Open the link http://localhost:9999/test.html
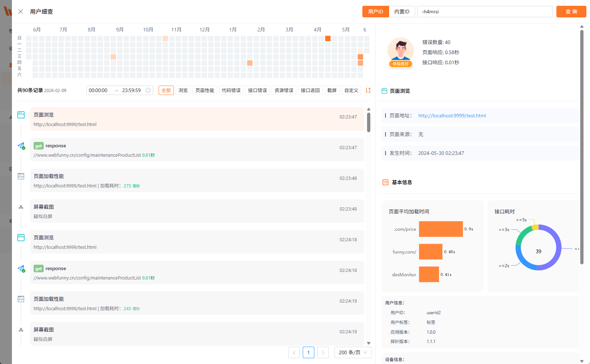The height and width of the screenshot is (364, 590). [x=452, y=116]
